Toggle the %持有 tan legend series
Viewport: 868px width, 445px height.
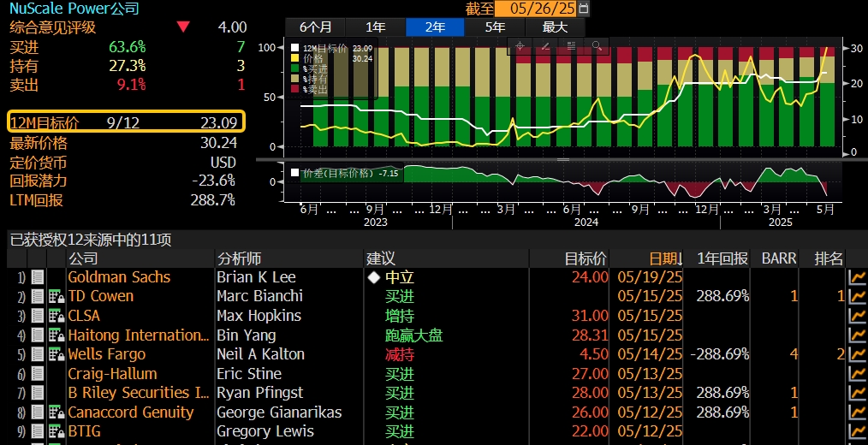pos(295,79)
